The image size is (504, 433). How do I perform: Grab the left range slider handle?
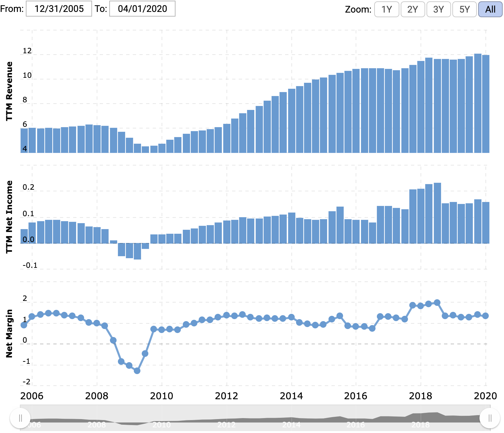pos(20,418)
